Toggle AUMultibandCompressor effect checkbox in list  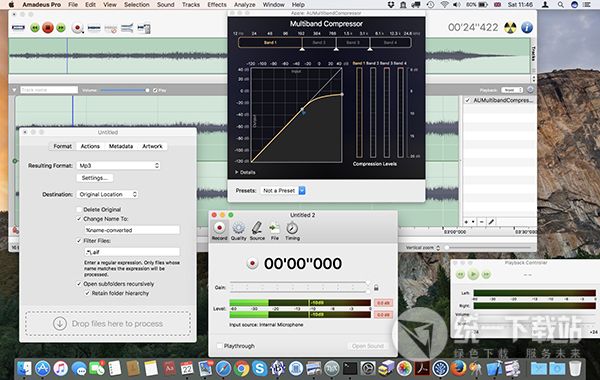pyautogui.click(x=468, y=100)
